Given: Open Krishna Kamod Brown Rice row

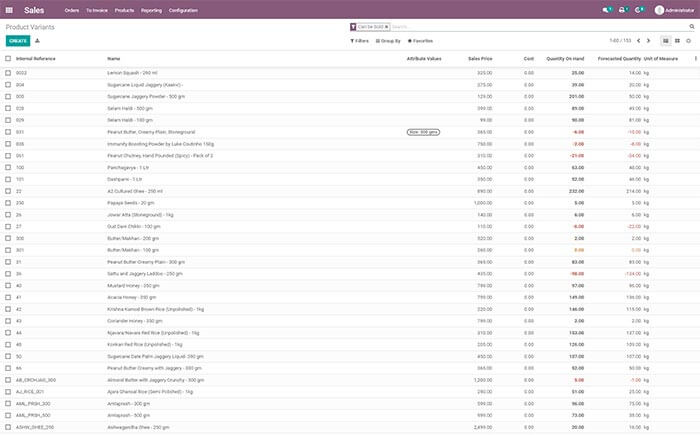Looking at the screenshot, I should pos(350,309).
